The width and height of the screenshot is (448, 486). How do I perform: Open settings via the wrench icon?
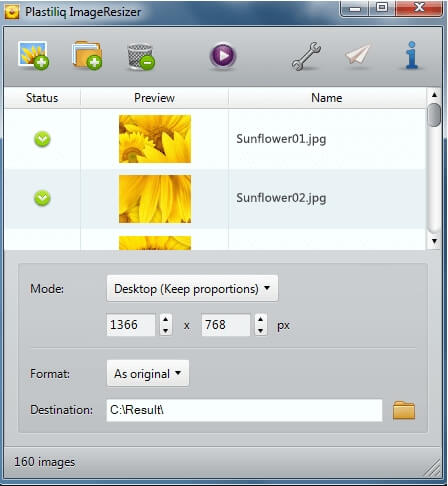coord(306,56)
